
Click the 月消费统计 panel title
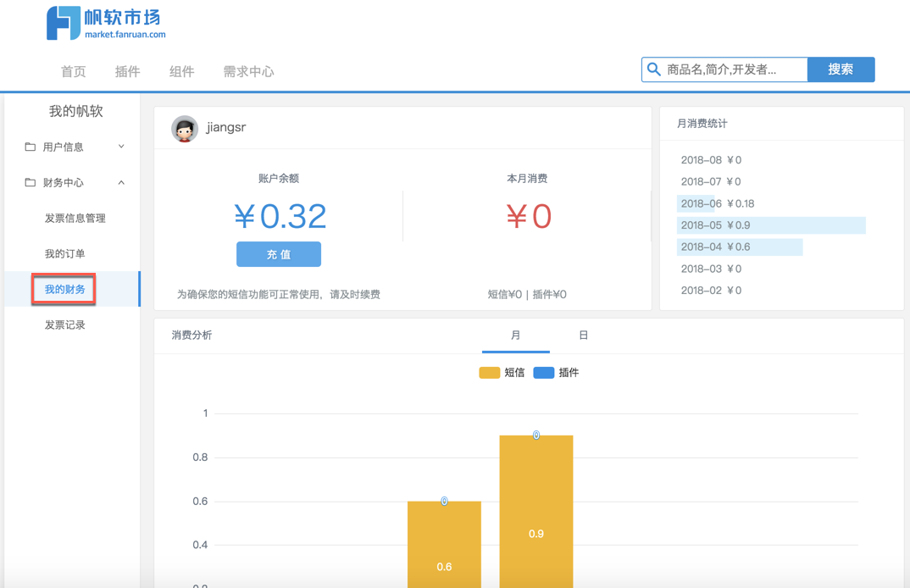702,123
